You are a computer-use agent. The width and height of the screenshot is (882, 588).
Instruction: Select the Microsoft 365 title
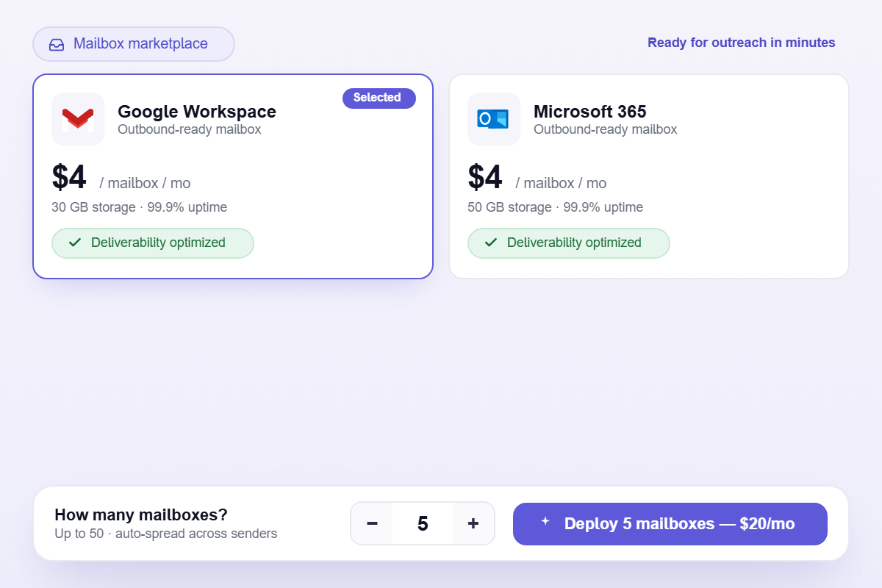click(x=590, y=112)
